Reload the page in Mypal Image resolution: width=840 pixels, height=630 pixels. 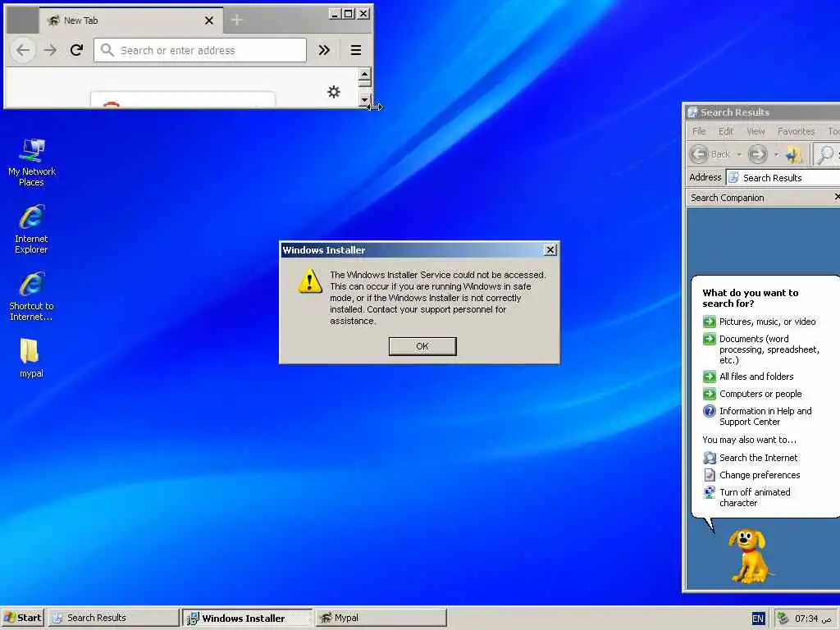[x=76, y=50]
